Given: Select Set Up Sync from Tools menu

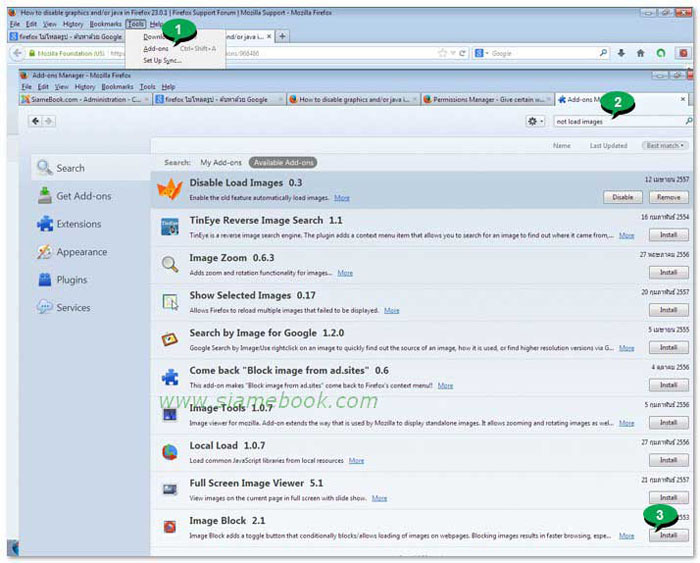Looking at the screenshot, I should (162, 60).
